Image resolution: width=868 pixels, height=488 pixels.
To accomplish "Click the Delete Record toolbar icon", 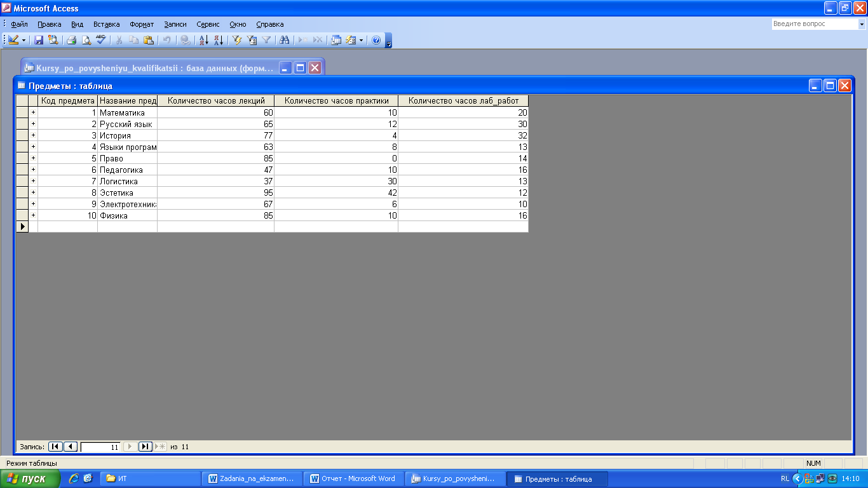I will pos(318,40).
